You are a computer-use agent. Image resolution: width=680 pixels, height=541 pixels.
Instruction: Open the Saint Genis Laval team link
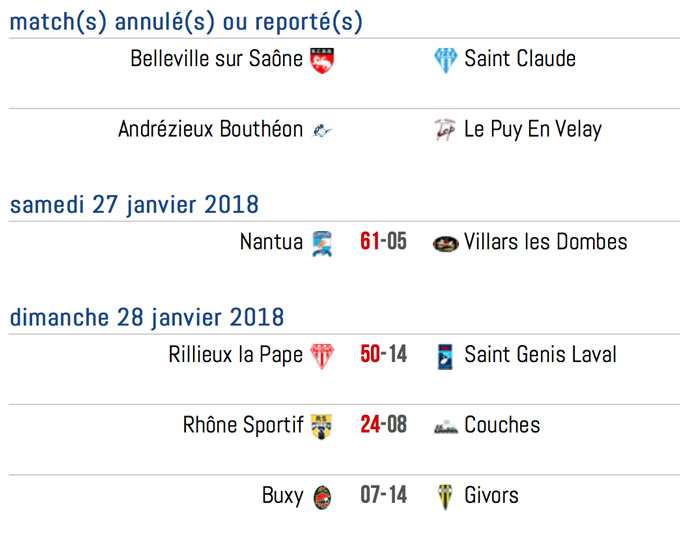tap(540, 354)
